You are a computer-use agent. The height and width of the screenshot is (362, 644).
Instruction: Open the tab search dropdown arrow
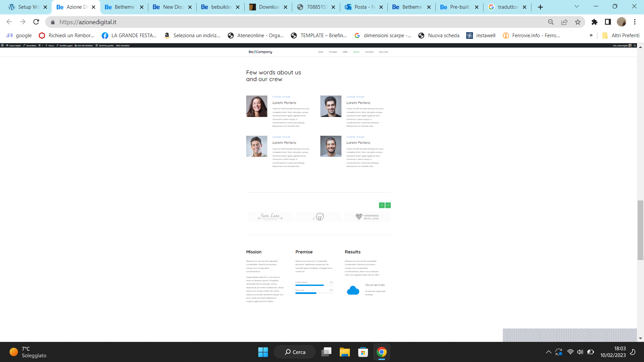(577, 6)
